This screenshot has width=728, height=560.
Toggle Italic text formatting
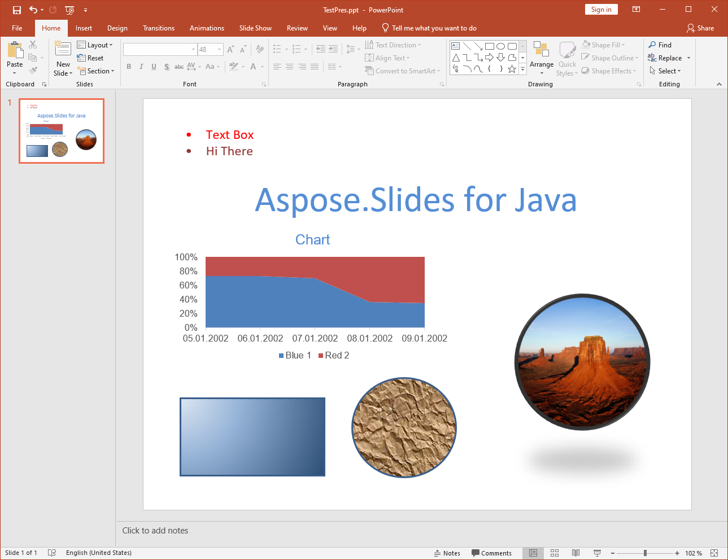[141, 67]
